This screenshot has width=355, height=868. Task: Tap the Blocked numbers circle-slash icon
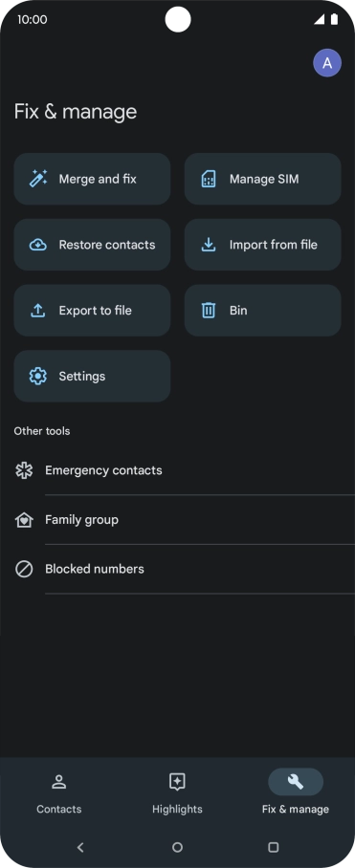(x=24, y=569)
